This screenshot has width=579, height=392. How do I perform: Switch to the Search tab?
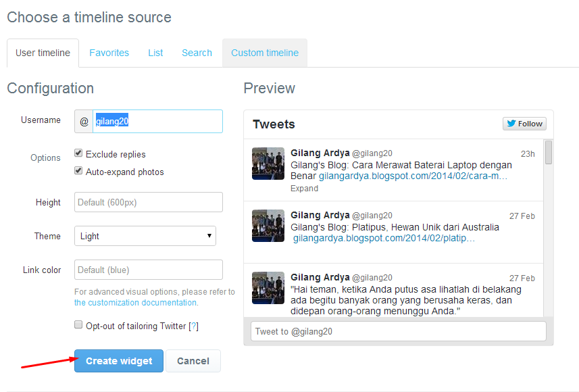tap(197, 53)
